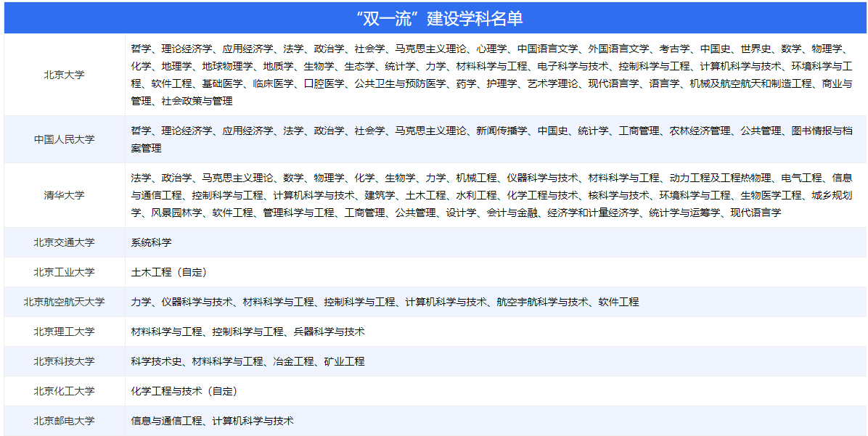Screen dimensions: 868x436
Task: Click 经济学和计量经济学 in 清华大学 row
Action: coord(594,213)
